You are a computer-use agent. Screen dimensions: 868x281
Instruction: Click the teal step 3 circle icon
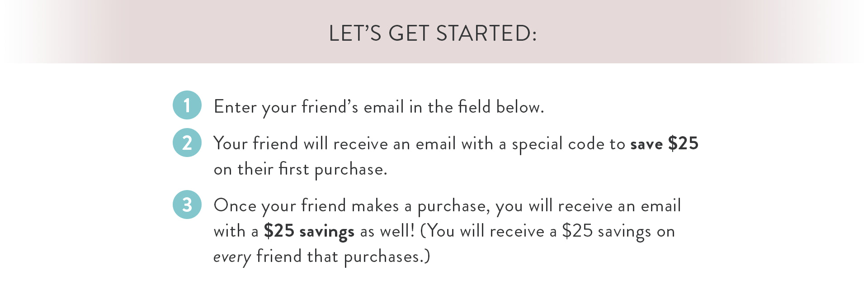point(187,205)
